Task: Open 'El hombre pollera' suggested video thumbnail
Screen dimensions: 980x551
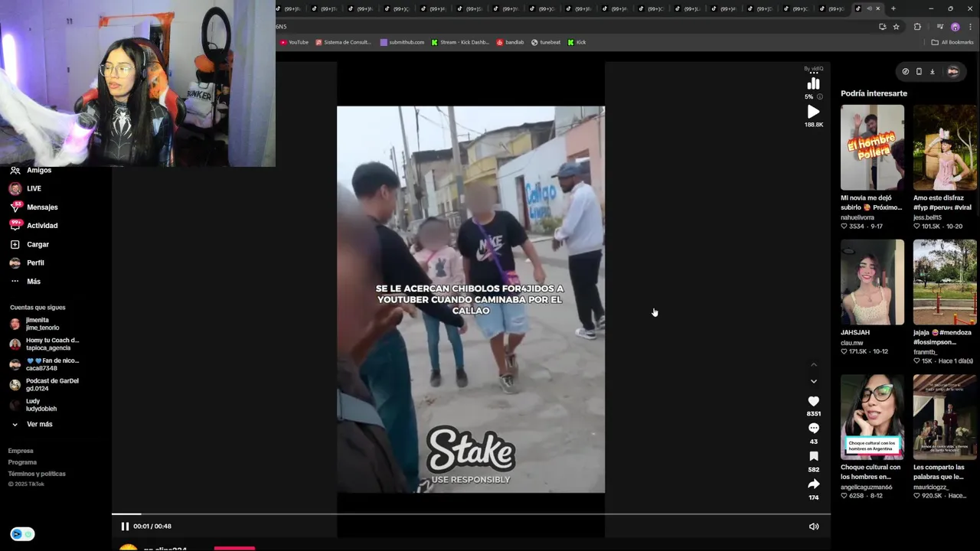Action: point(872,148)
